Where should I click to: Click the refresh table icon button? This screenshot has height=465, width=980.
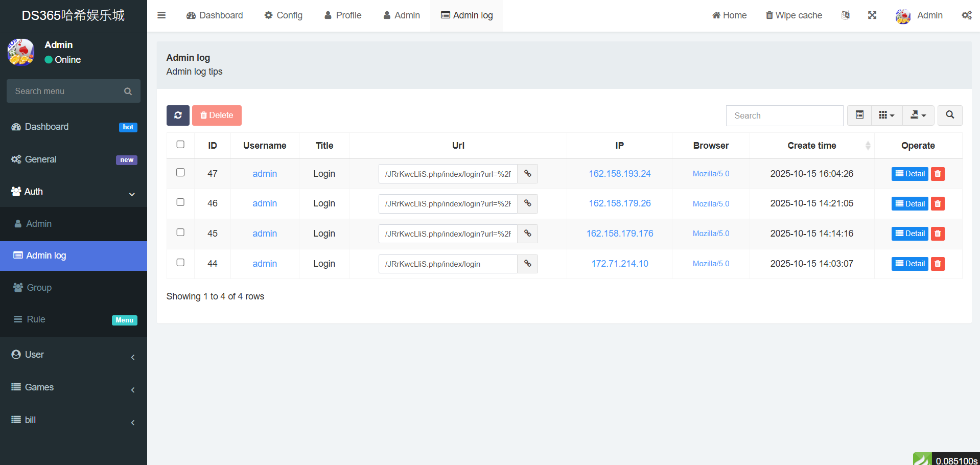[178, 115]
